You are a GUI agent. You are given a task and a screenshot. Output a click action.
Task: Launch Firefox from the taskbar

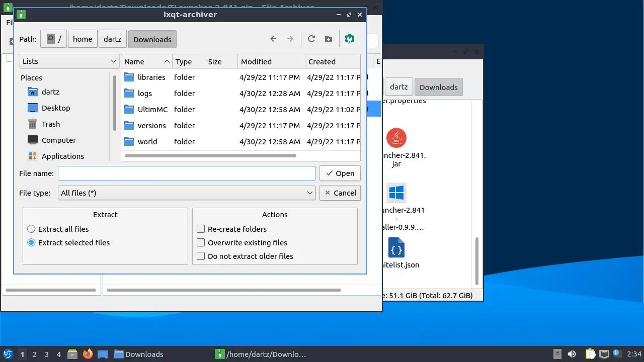tap(88, 354)
